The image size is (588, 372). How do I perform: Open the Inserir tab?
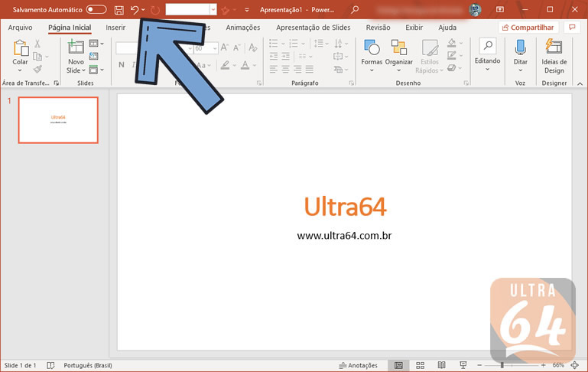click(x=115, y=28)
